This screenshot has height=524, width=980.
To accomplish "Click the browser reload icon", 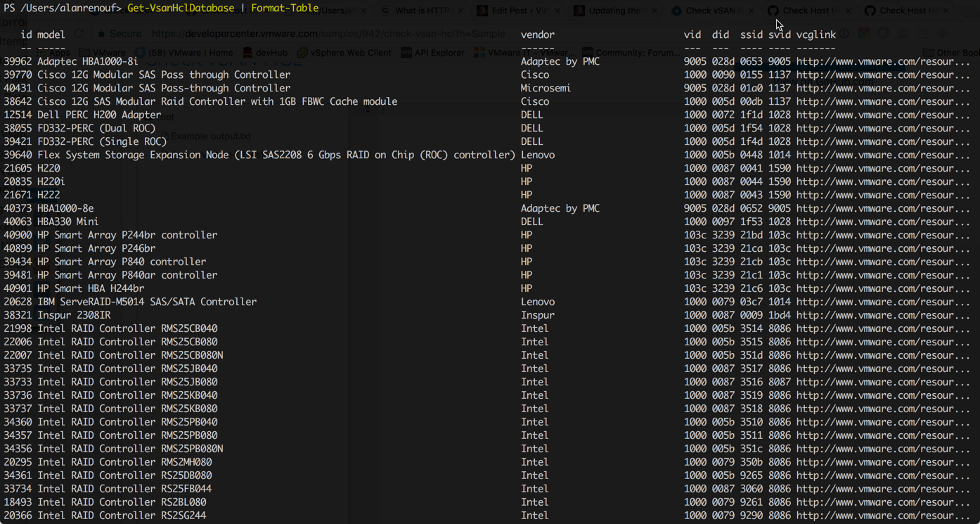I will tap(79, 34).
